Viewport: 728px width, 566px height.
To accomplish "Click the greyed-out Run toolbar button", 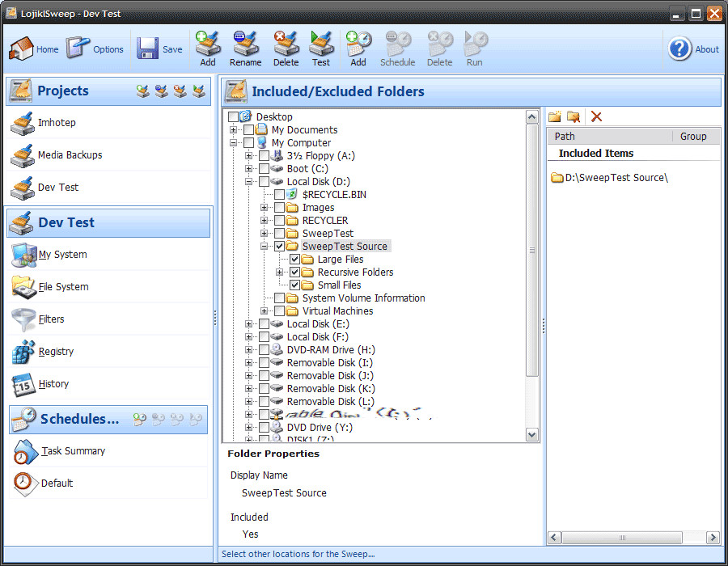I will point(475,49).
